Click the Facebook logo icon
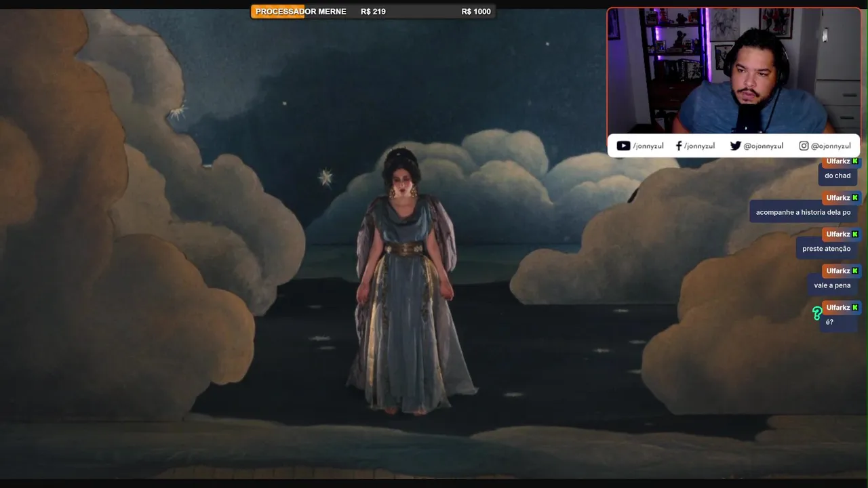Viewport: 868px width, 488px height. [679, 146]
